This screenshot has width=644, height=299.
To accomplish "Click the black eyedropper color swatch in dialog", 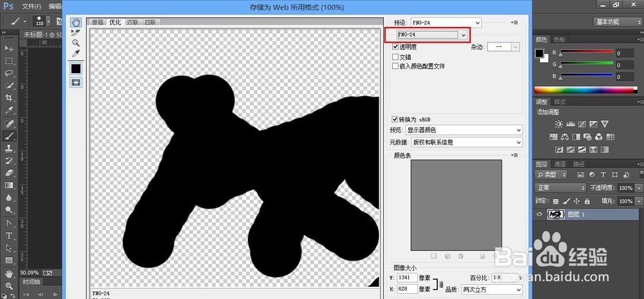I will [76, 69].
